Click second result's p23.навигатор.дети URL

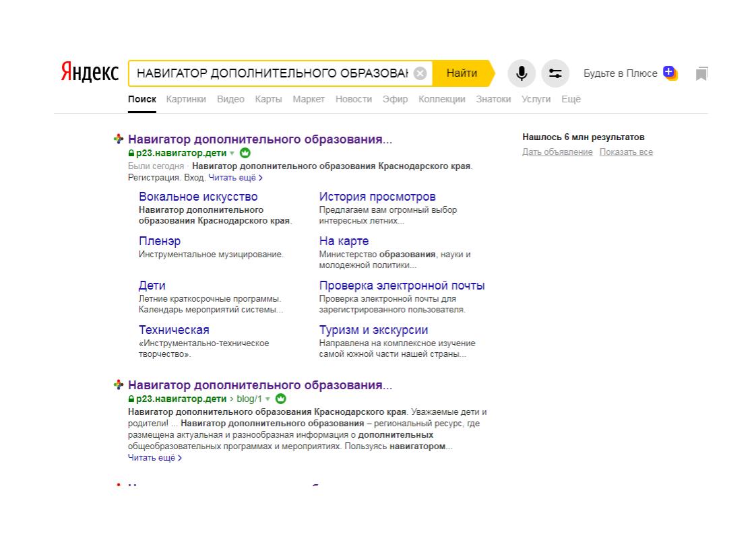click(x=181, y=399)
